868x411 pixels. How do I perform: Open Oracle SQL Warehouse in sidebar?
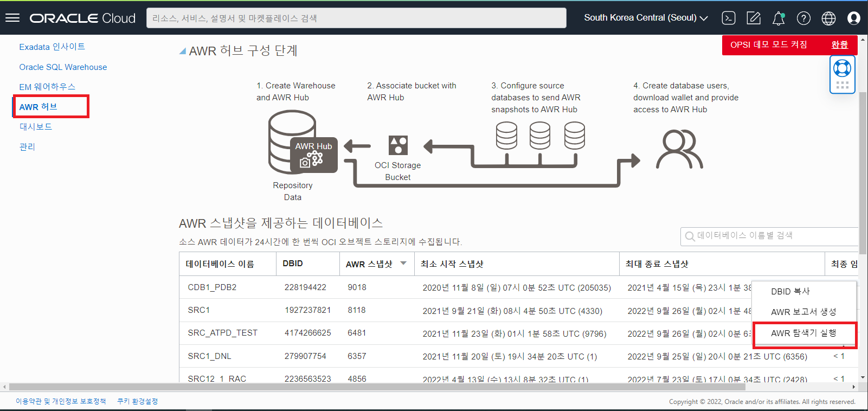pyautogui.click(x=63, y=67)
